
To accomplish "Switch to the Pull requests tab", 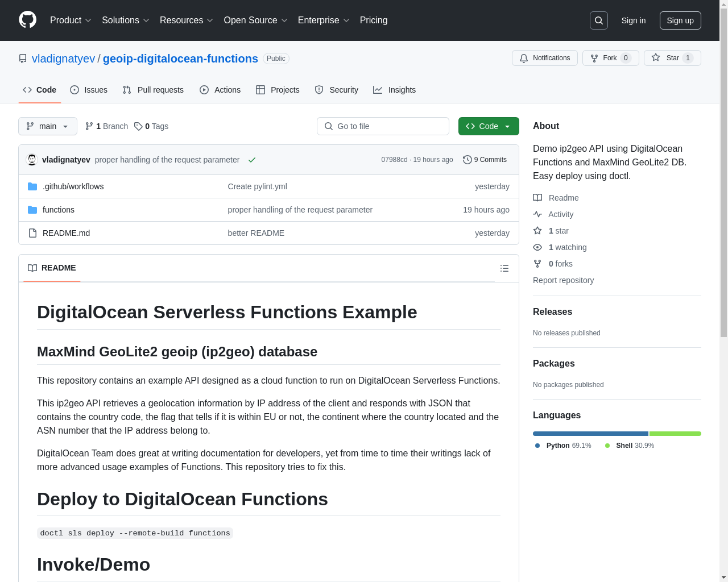I will click(153, 90).
